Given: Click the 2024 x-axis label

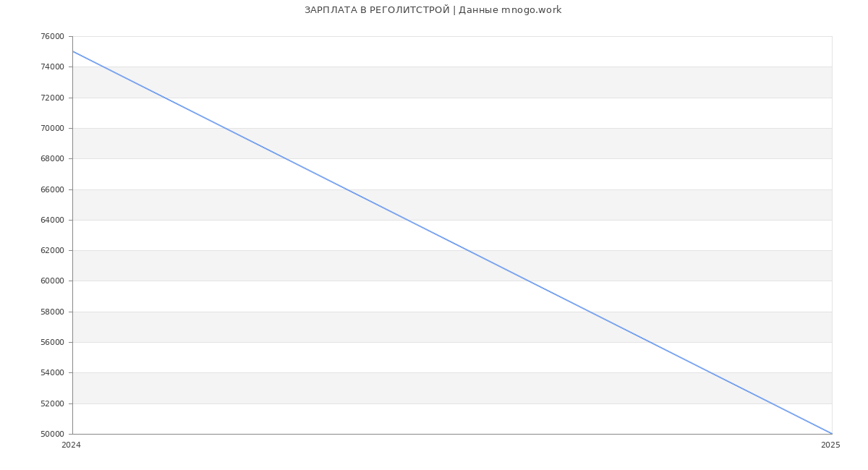Looking at the screenshot, I should (x=72, y=445).
